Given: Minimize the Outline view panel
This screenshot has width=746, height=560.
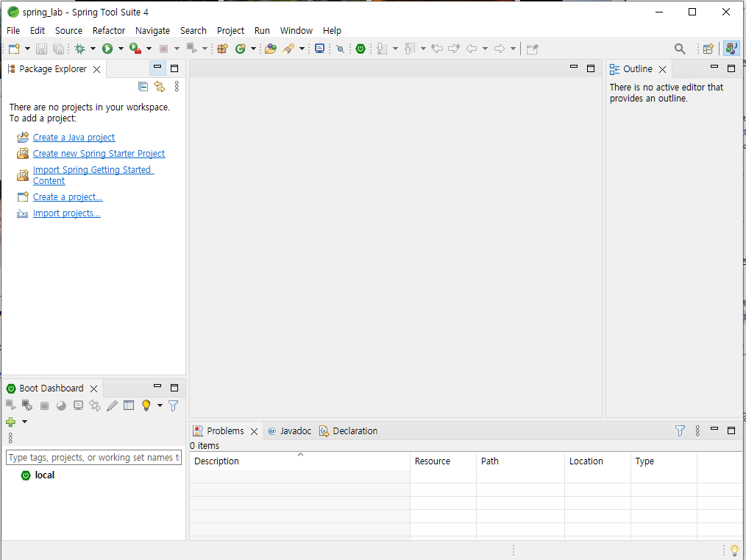Looking at the screenshot, I should pyautogui.click(x=714, y=68).
